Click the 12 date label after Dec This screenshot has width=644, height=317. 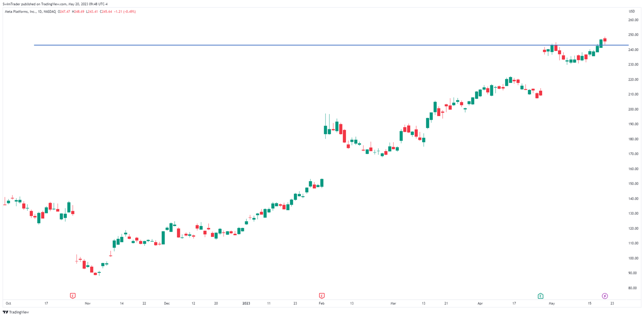(193, 303)
